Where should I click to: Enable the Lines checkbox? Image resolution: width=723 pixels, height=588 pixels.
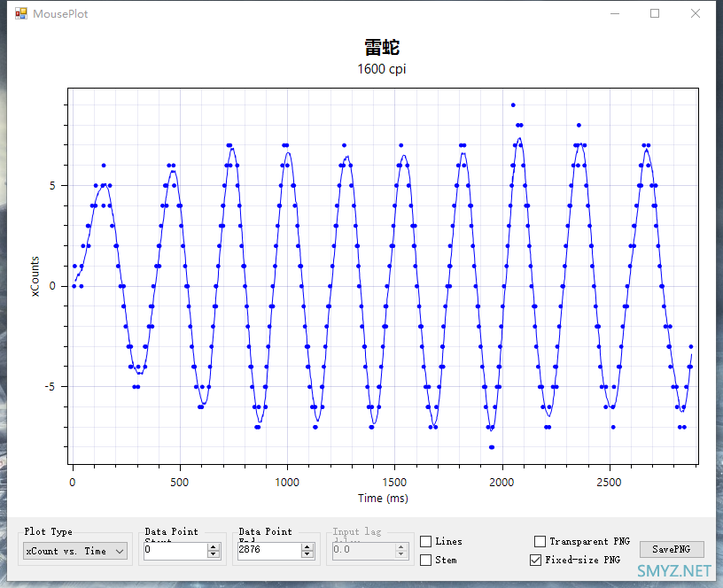(x=426, y=541)
